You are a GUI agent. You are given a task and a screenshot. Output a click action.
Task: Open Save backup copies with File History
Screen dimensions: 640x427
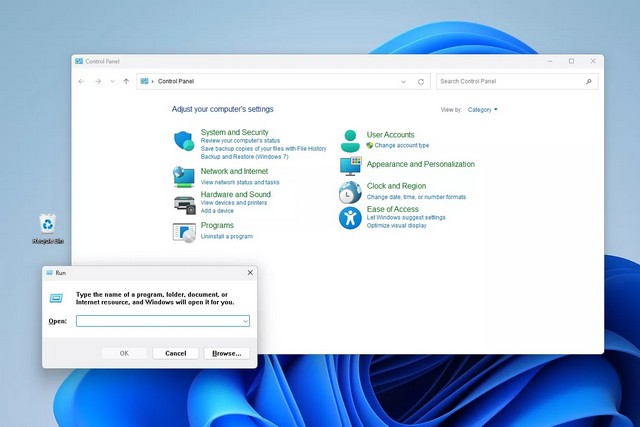(x=263, y=149)
